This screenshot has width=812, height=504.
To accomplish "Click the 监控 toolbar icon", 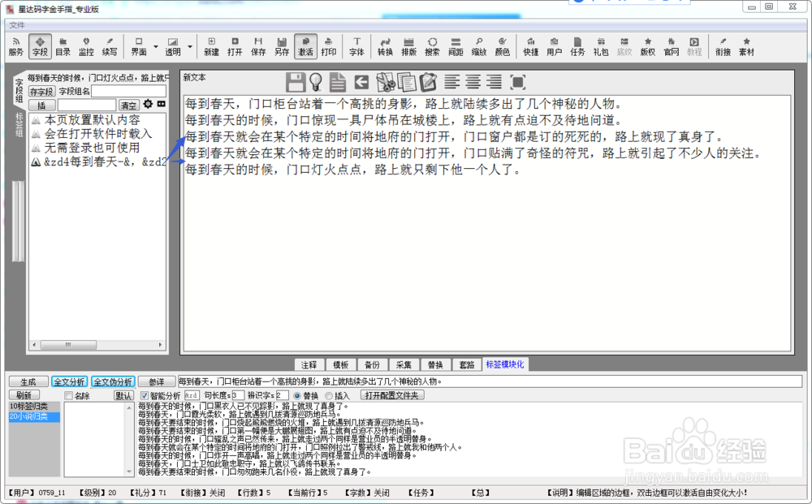I will [x=86, y=46].
